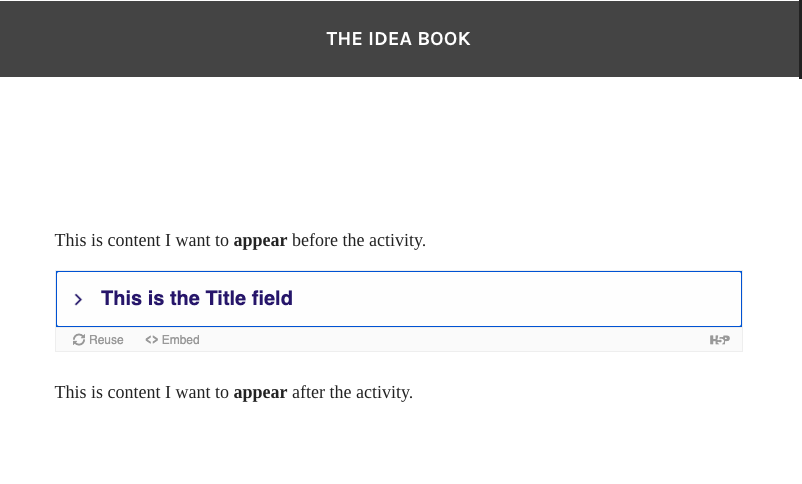This screenshot has height=484, width=802.
Task: Click the 'after the activity.' text
Action: (x=352, y=392)
